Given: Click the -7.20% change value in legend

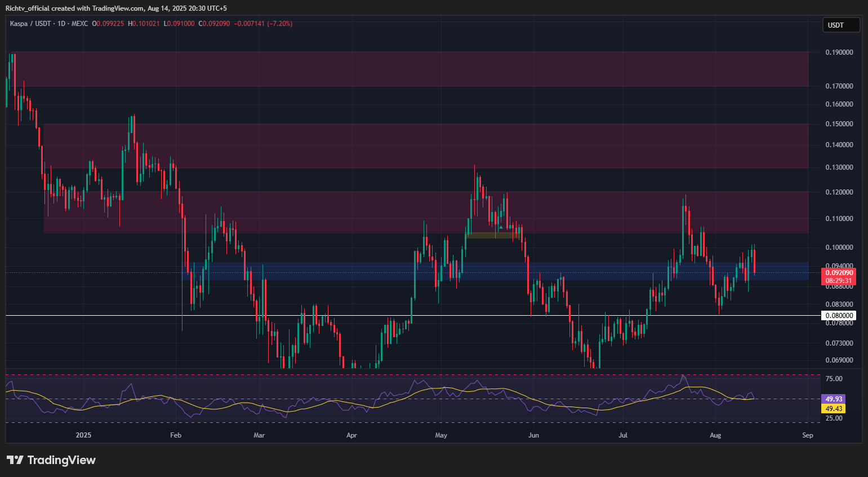Looking at the screenshot, I should tap(279, 24).
